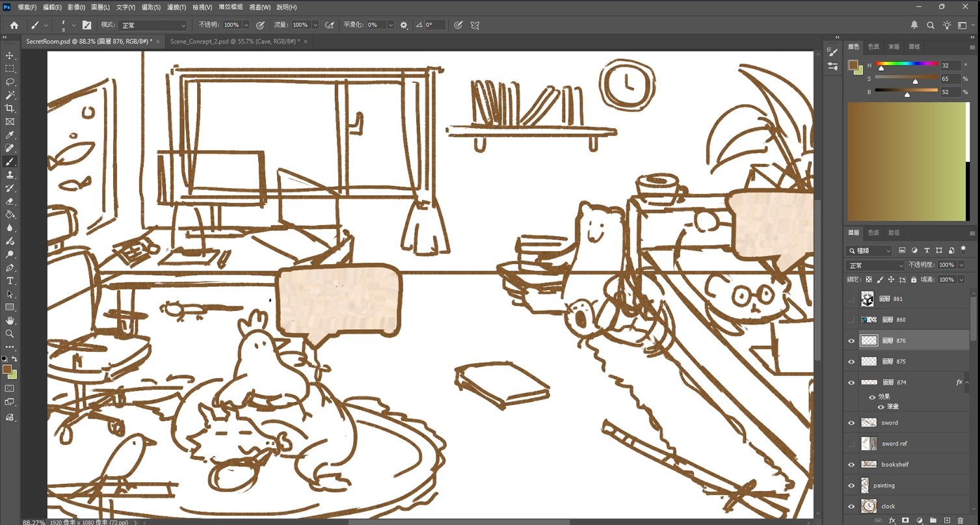Open the symmetry paint butterfly options
Viewport: 980px width, 525px height.
(x=475, y=25)
